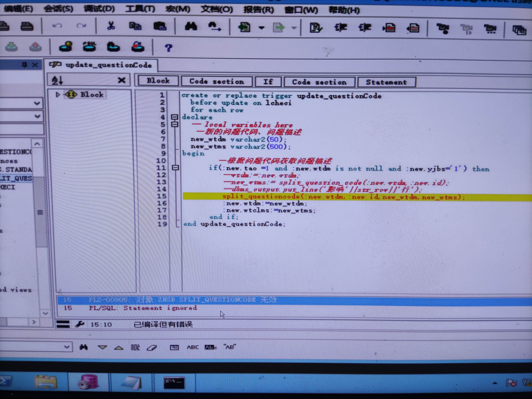Open the back navigation history dropdown
Screen dimensions: 532x399
click(261, 28)
